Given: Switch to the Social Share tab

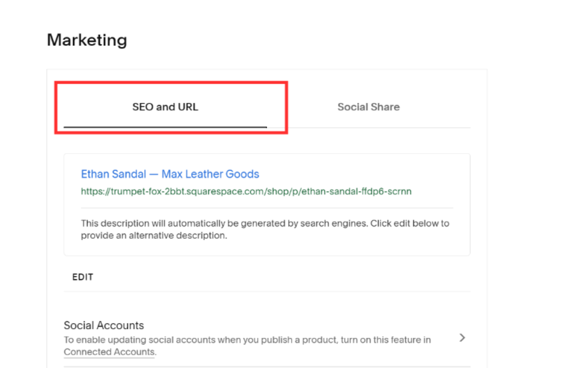Looking at the screenshot, I should tap(368, 107).
